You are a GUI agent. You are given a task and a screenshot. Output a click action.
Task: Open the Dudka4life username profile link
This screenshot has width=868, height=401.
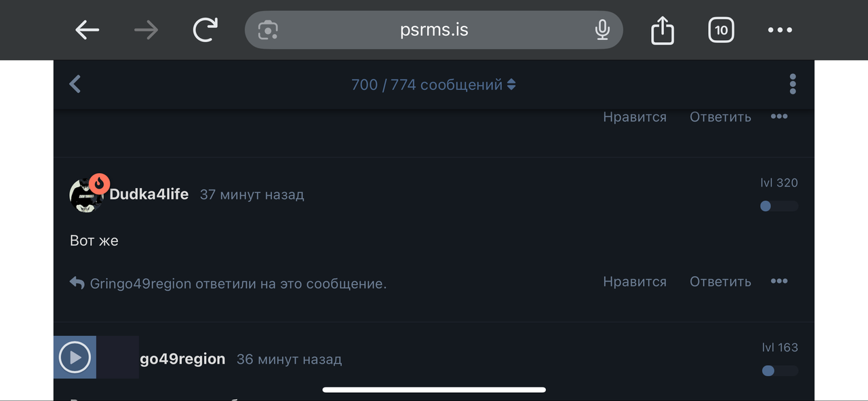149,194
